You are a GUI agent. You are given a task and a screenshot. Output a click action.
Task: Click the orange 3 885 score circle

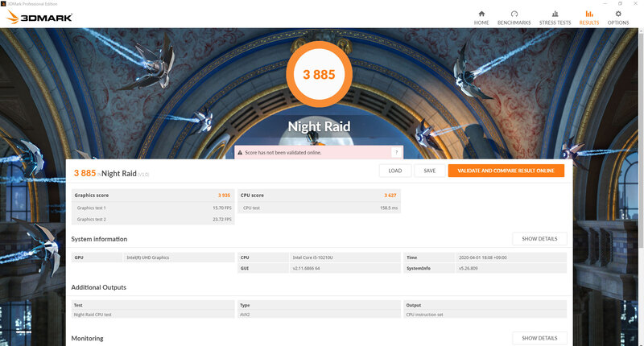click(319, 74)
